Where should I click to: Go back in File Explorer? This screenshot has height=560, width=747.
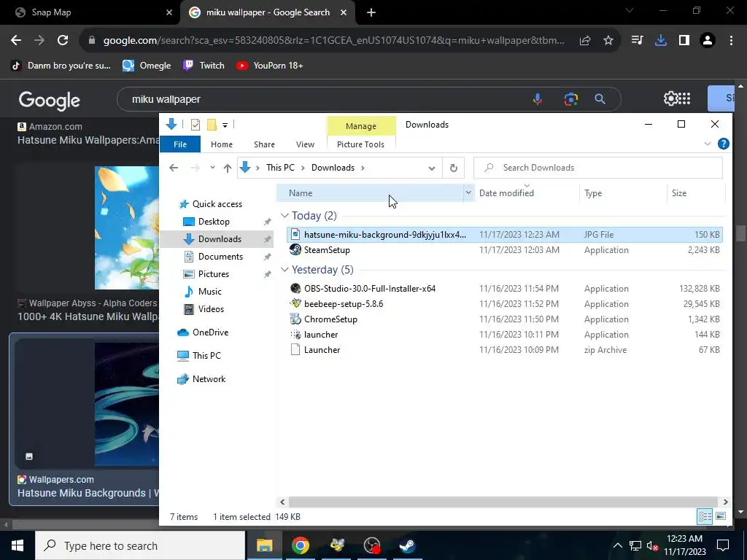coord(174,168)
